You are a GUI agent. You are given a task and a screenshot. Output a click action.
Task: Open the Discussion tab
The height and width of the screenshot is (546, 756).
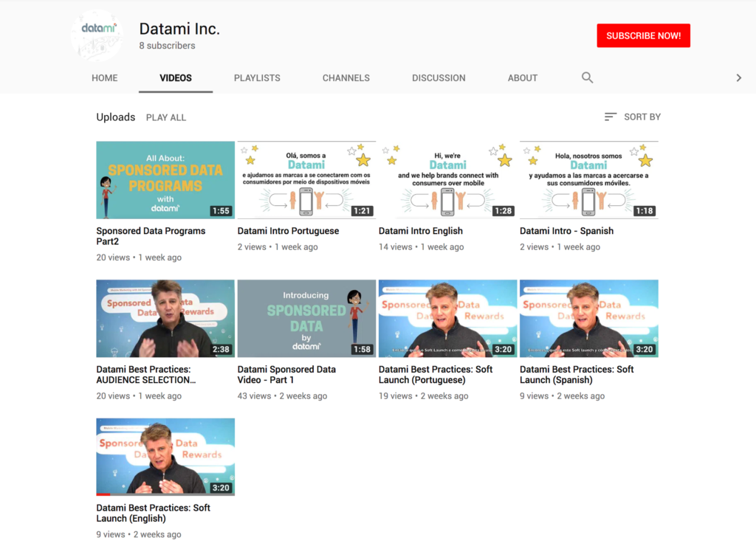[439, 78]
